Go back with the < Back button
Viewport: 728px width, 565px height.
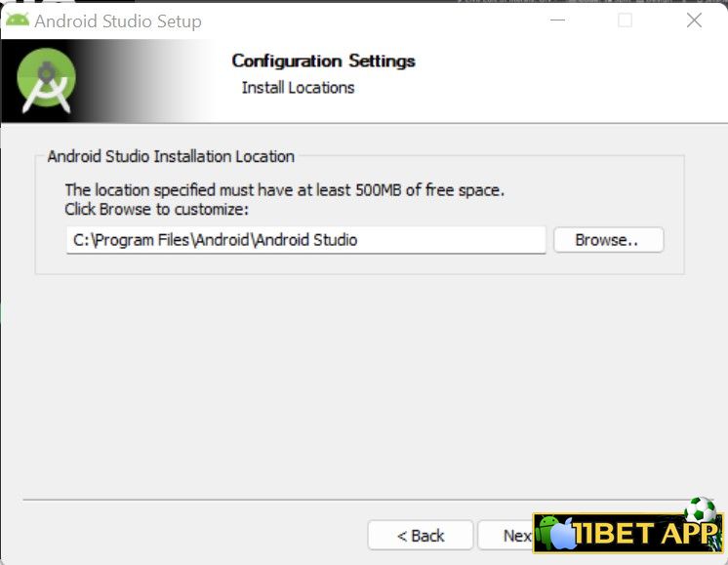421,536
